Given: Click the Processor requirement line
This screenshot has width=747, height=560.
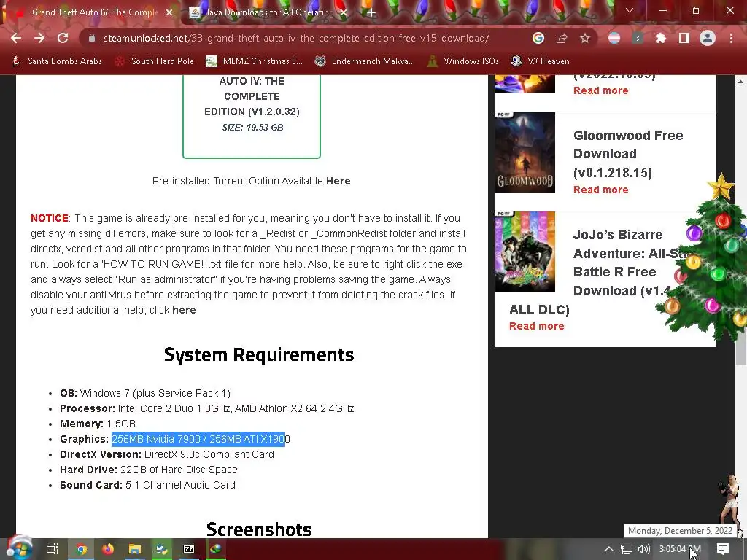Looking at the screenshot, I should 206,408.
